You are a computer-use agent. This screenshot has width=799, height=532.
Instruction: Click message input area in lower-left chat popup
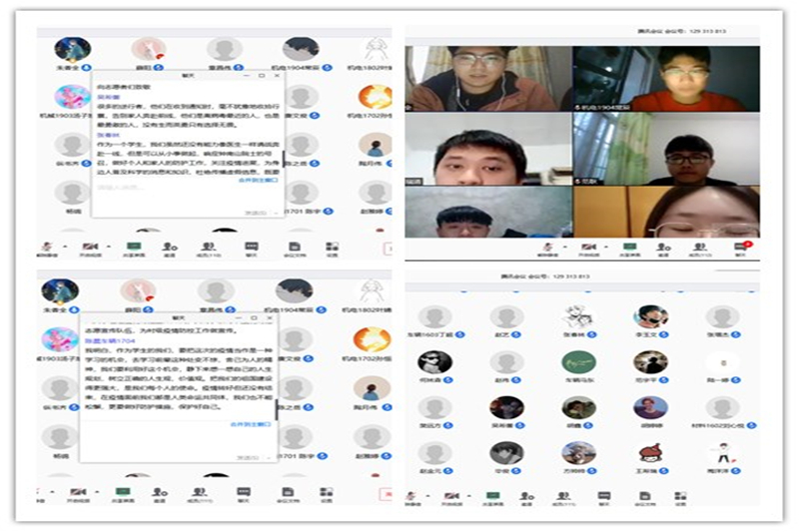tap(178, 441)
